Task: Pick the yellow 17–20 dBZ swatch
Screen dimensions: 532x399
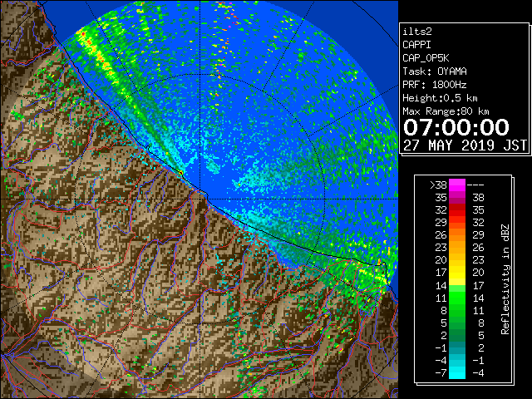Action: pos(457,273)
